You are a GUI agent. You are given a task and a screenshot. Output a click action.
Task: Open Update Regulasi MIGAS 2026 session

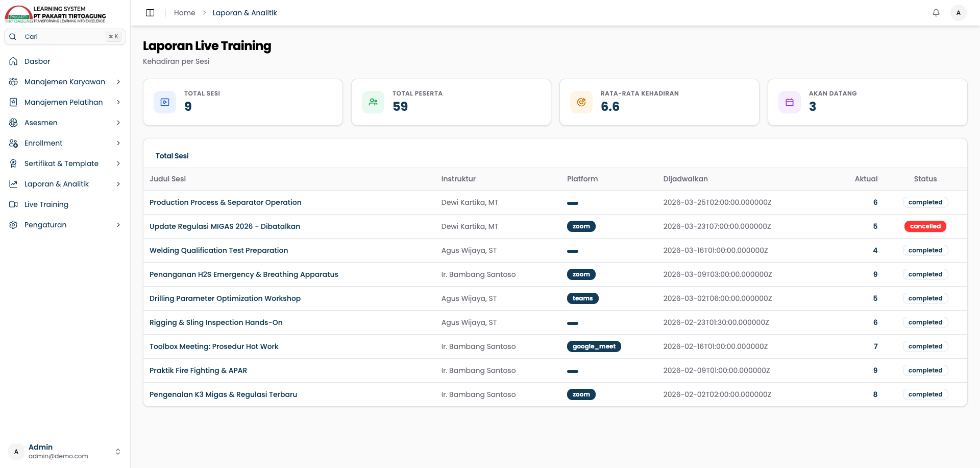(225, 226)
